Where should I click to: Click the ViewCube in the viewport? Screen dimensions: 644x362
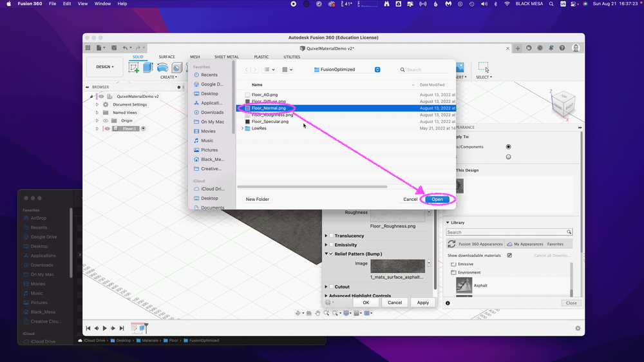tap(563, 103)
